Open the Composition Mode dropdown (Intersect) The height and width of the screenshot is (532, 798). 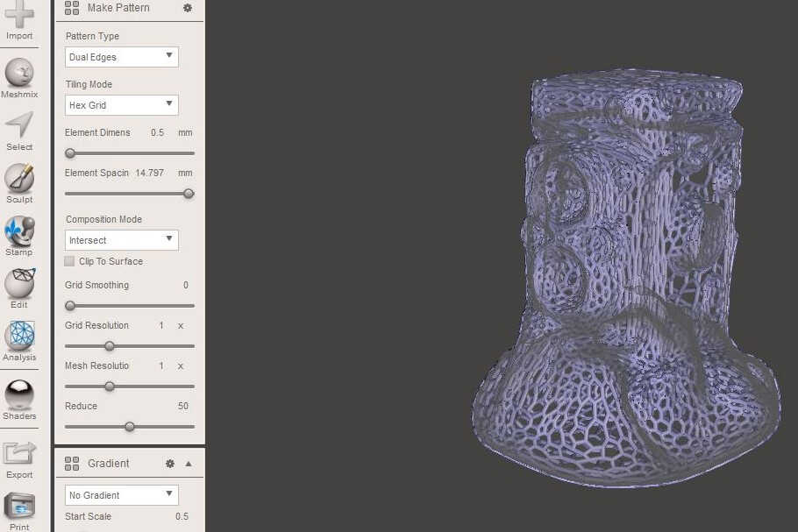click(122, 240)
